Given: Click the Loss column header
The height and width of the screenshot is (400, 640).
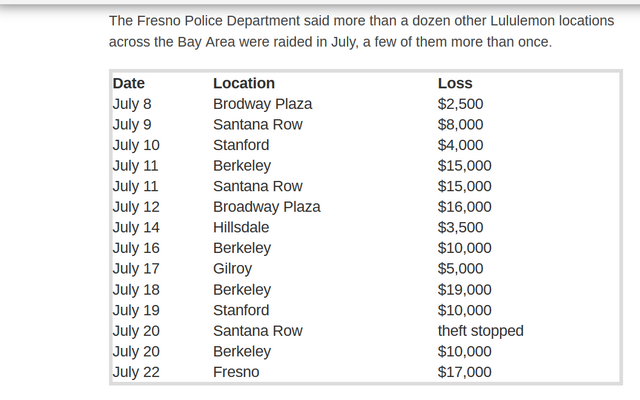Looking at the screenshot, I should point(455,83).
